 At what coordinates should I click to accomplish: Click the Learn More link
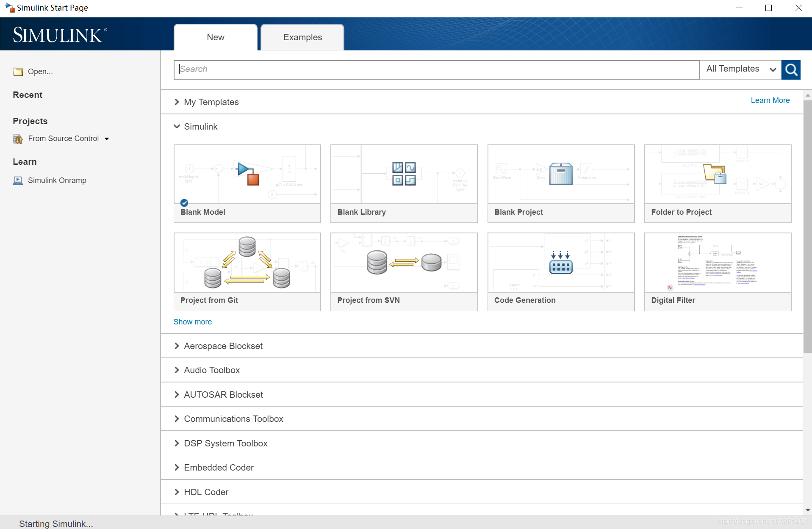coord(770,100)
